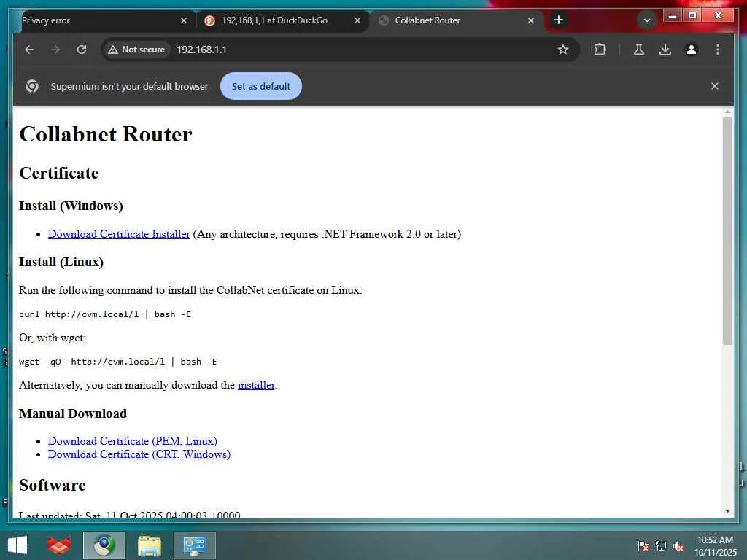Click the network status tray icon

tap(661, 546)
